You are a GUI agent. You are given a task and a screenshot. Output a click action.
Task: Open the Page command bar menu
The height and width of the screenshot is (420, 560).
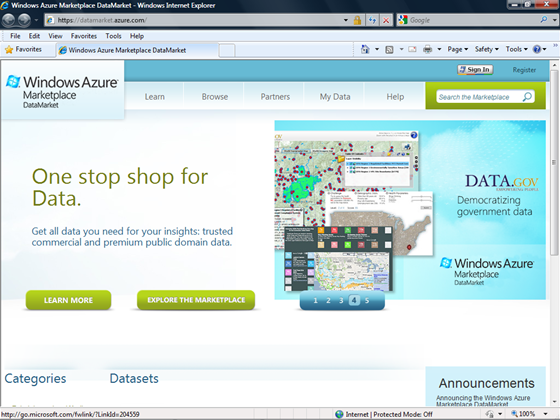pos(458,49)
